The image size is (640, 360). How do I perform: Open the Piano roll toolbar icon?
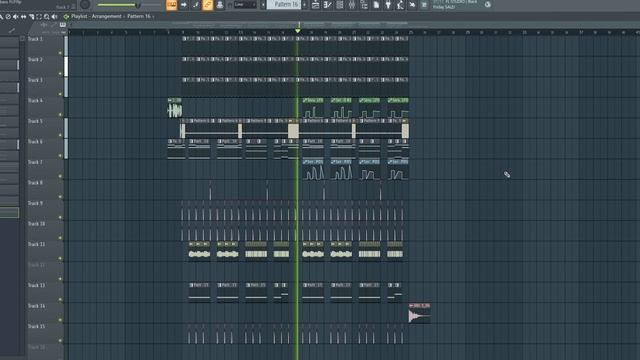[x=327, y=5]
